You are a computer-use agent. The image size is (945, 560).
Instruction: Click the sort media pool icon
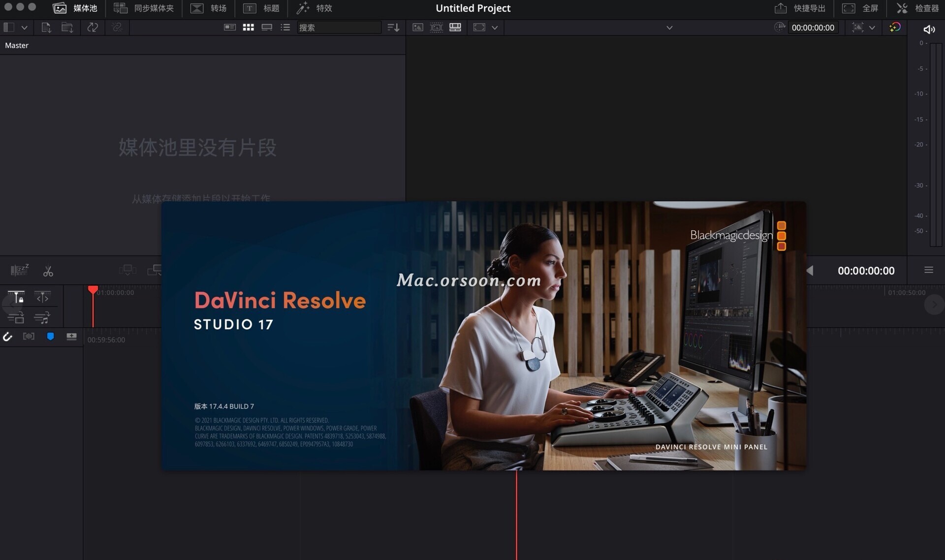point(393,28)
